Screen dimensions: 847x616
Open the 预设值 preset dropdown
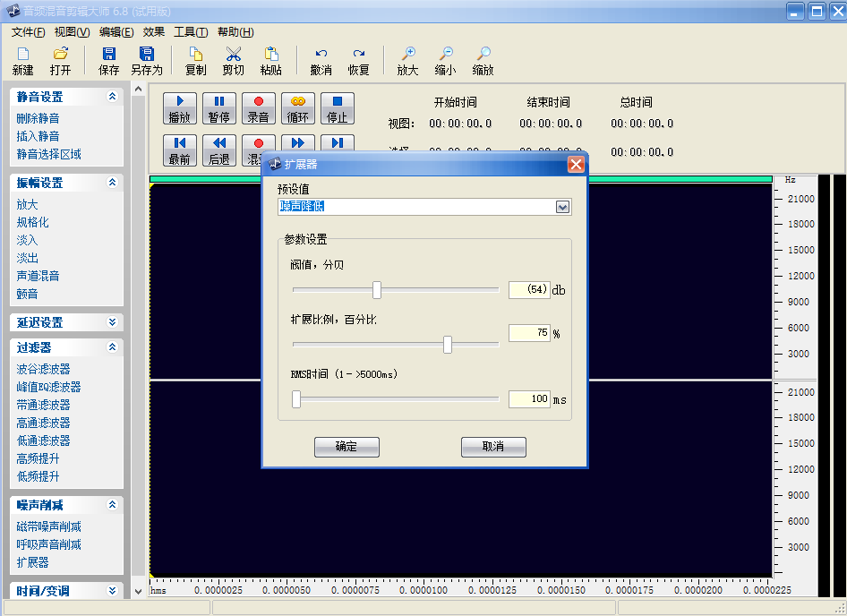562,207
